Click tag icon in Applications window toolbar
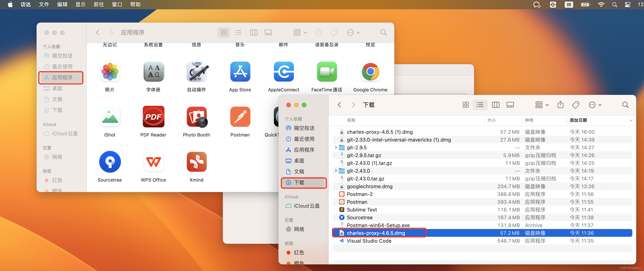Viewport: 644px width, 271px height. (334, 32)
